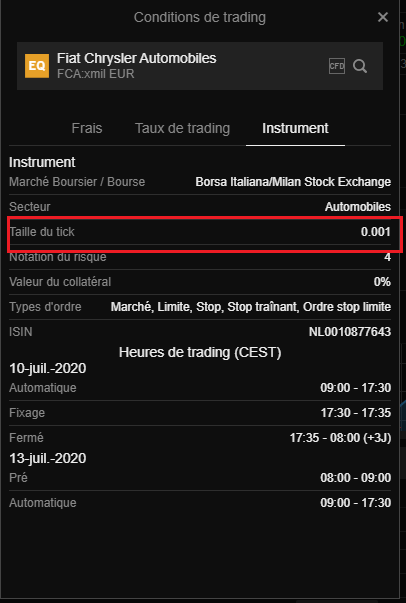The width and height of the screenshot is (406, 603).
Task: Click the Types d'ordre list text
Action: [x=251, y=307]
